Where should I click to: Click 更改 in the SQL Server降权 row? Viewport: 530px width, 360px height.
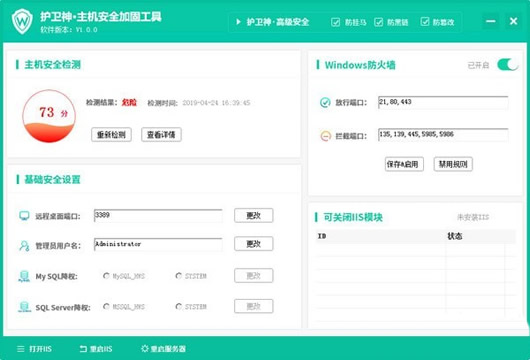(254, 306)
